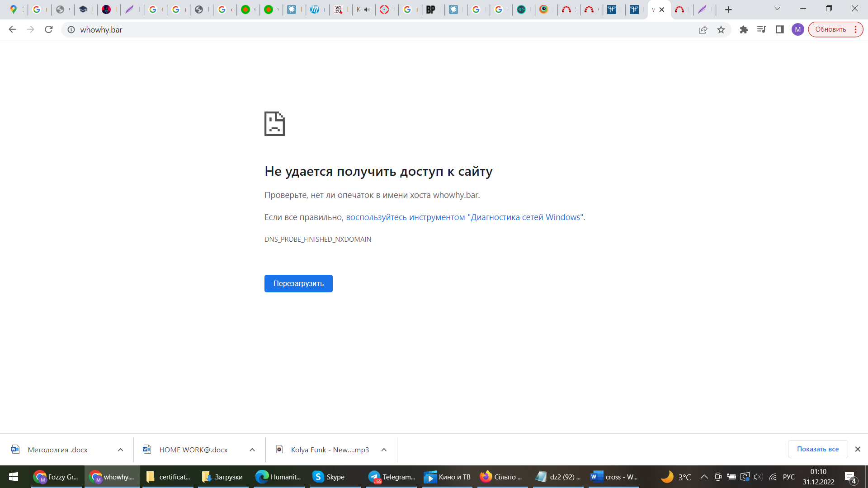Open the Диагностика сетей Windows link
Screen dimensions: 868x488
(x=465, y=217)
